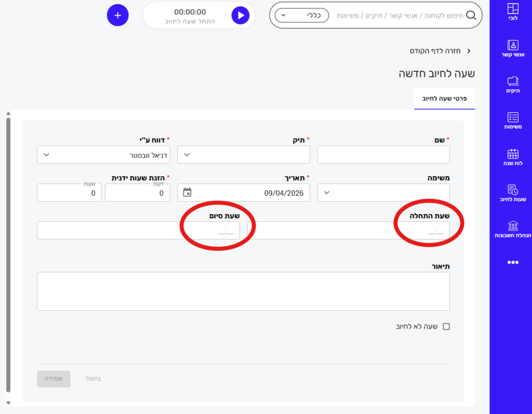Show more sidebar options (three dots)

coord(513,263)
